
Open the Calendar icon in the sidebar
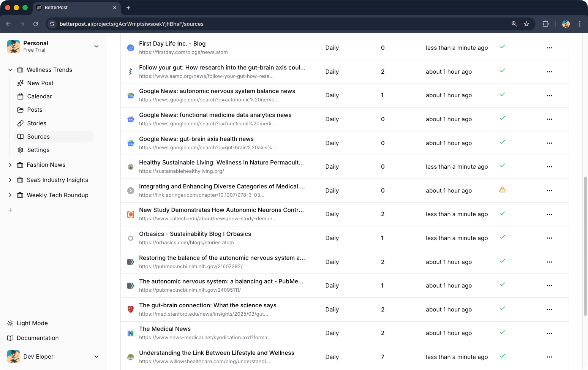pos(20,96)
